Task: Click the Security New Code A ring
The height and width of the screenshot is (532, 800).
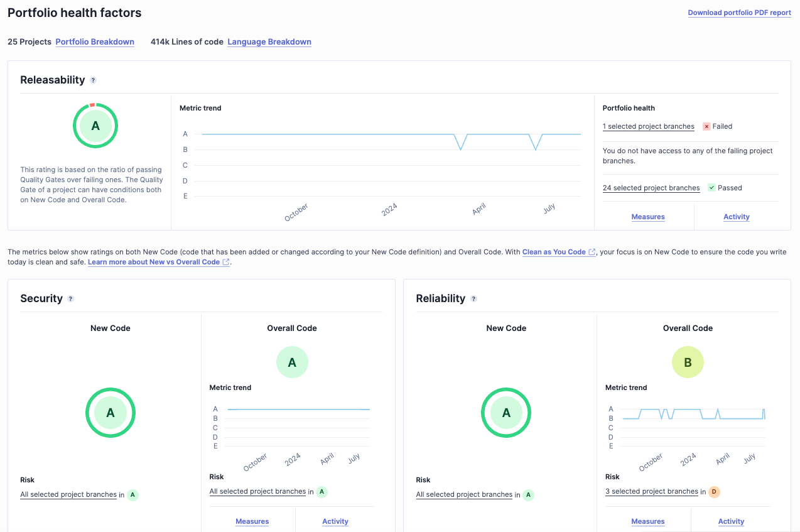Action: pos(111,413)
